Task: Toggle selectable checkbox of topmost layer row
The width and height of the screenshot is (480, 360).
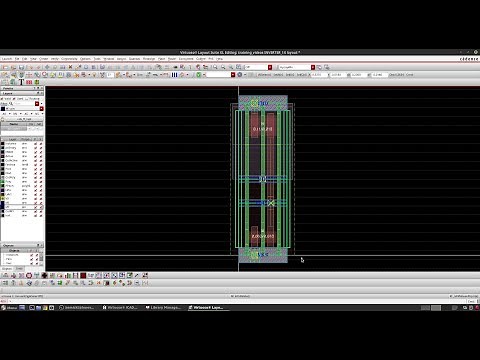Action: click(x=41, y=143)
